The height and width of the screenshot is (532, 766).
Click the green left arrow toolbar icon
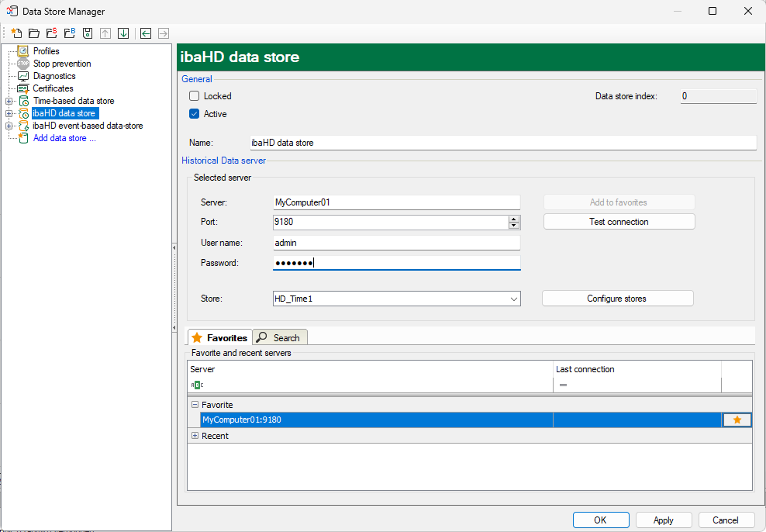coord(145,33)
